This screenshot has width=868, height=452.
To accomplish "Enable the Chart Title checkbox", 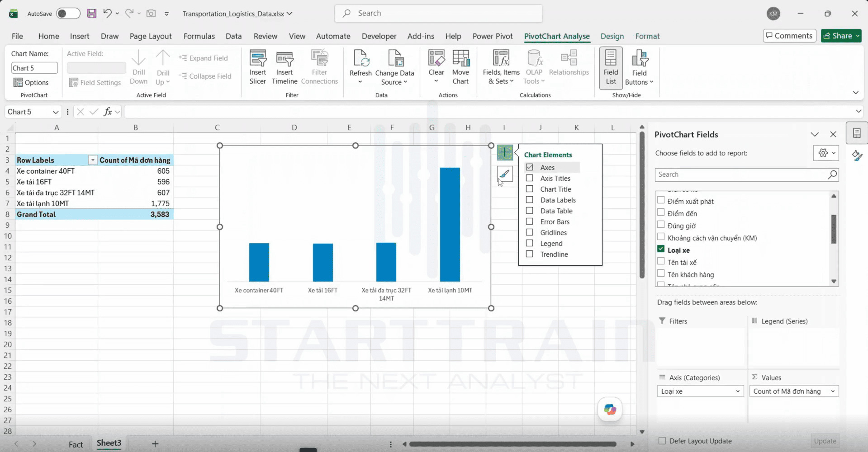I will (529, 189).
